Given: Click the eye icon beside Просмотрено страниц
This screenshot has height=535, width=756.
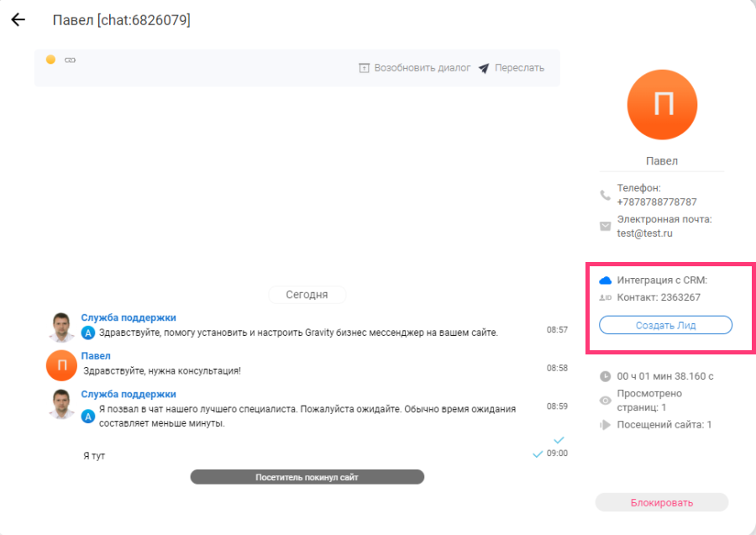Looking at the screenshot, I should click(605, 401).
